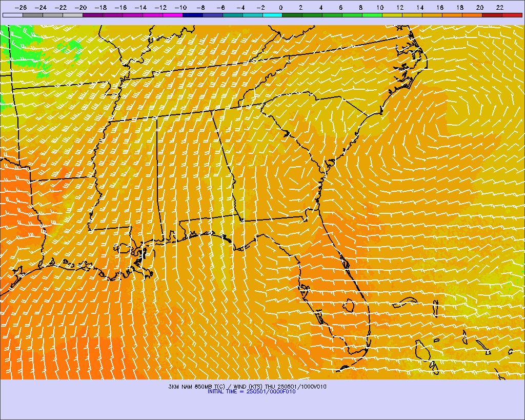The image size is (525, 420).
Task: Click the gray swatch between -24 and -22
Action: point(53,15)
